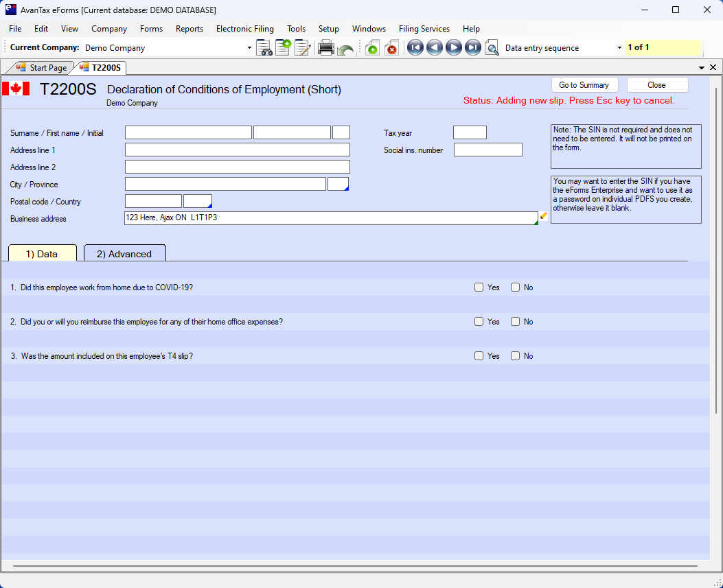Image resolution: width=723 pixels, height=588 pixels.
Task: Click the Canadian flag icon
Action: 16,89
